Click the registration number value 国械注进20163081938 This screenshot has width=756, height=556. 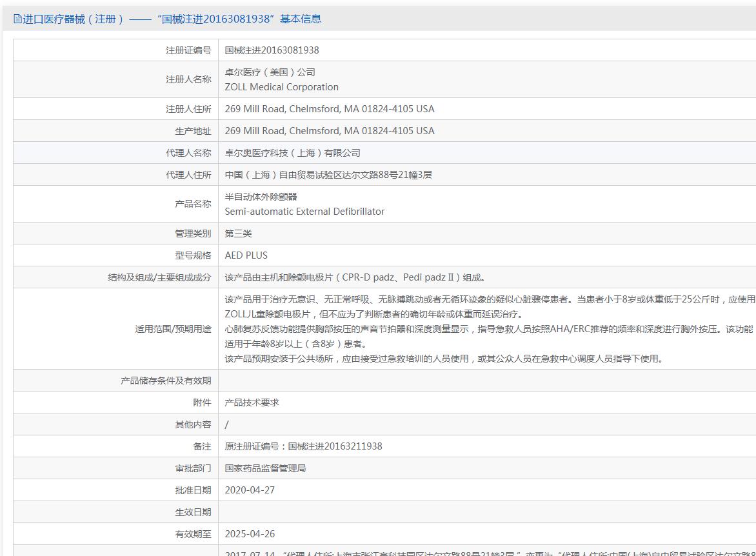point(272,50)
